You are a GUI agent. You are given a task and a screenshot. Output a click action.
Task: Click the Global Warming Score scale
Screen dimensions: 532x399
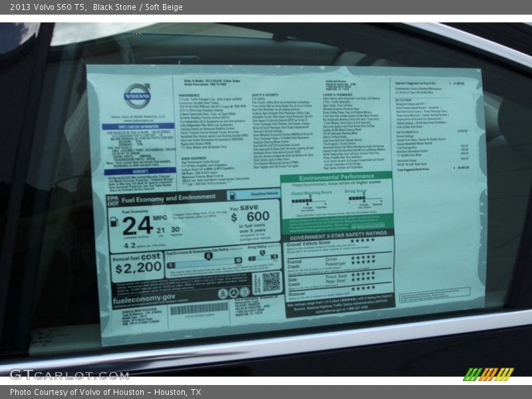coord(309,201)
